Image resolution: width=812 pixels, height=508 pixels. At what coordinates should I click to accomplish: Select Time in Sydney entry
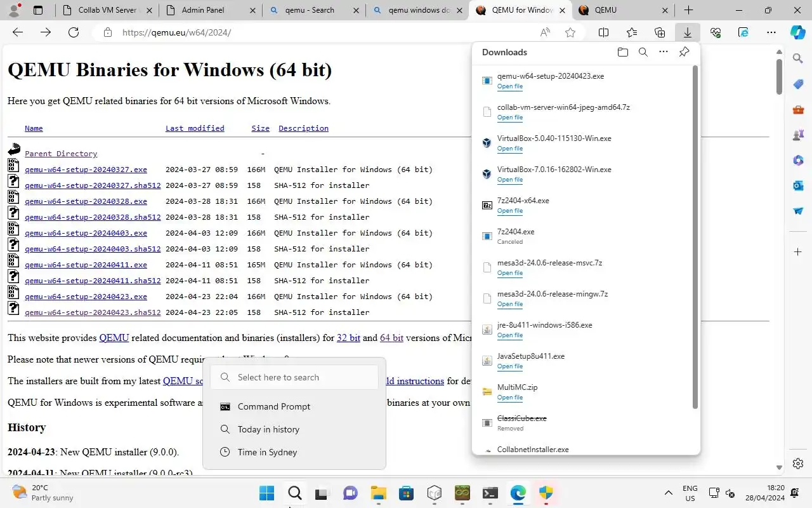(294, 452)
